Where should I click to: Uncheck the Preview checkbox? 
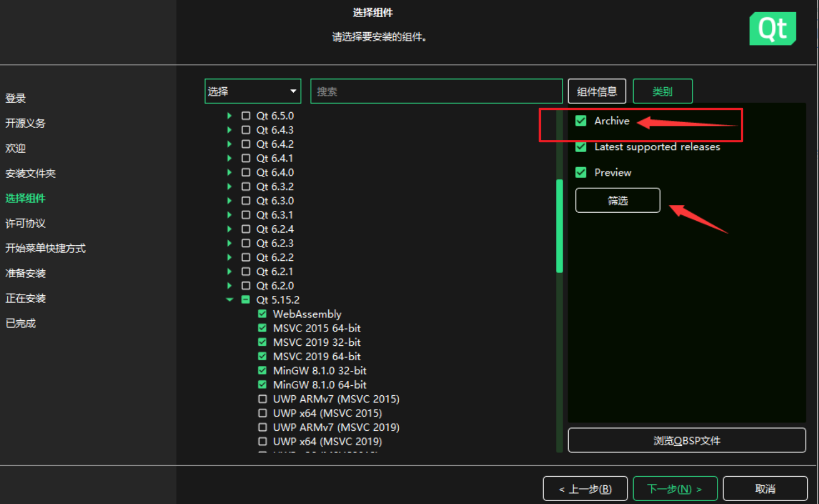[581, 172]
